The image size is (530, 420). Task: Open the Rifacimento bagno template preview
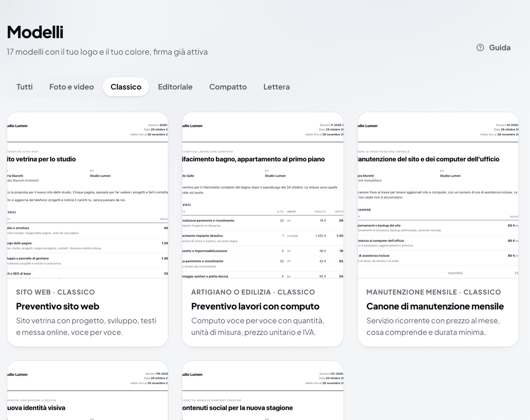click(263, 195)
